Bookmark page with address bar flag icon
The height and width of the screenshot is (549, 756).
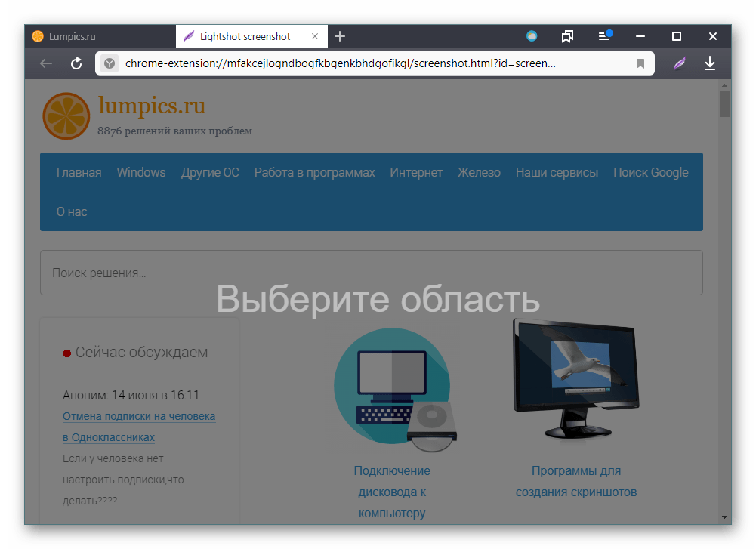[640, 64]
